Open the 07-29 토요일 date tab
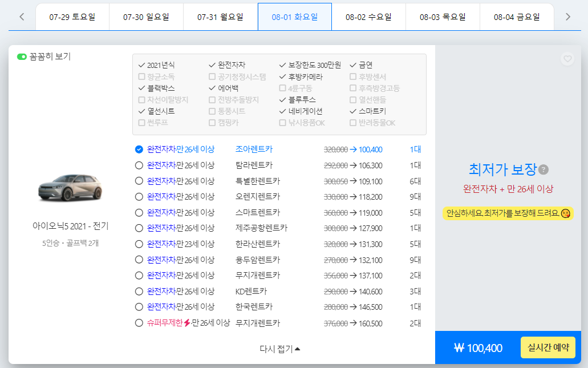588x368 pixels. click(71, 17)
